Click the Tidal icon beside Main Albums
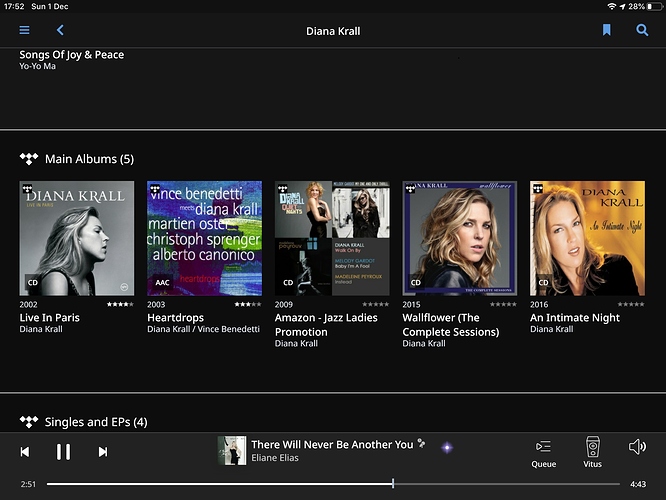The width and height of the screenshot is (666, 500). tap(29, 159)
